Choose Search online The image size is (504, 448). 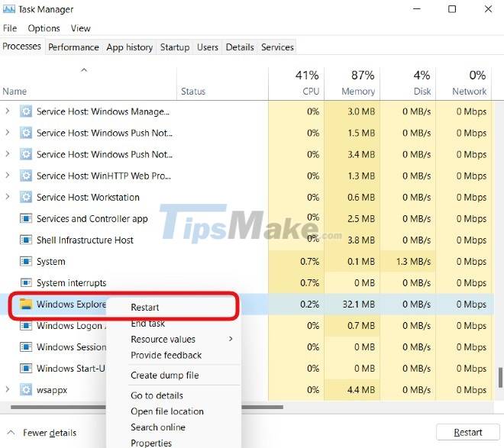[x=158, y=427]
